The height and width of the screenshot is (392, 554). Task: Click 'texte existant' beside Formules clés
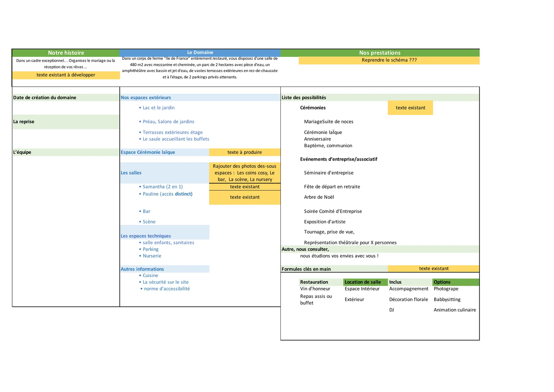[x=434, y=269]
